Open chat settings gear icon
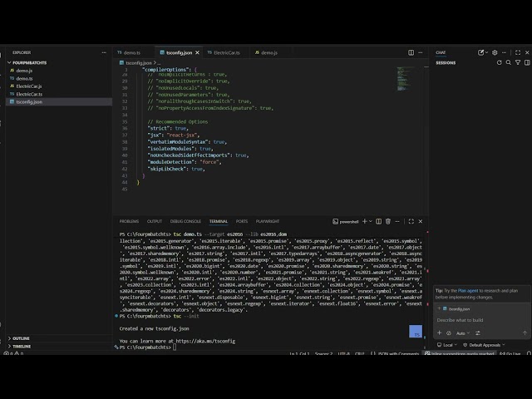 (495, 52)
